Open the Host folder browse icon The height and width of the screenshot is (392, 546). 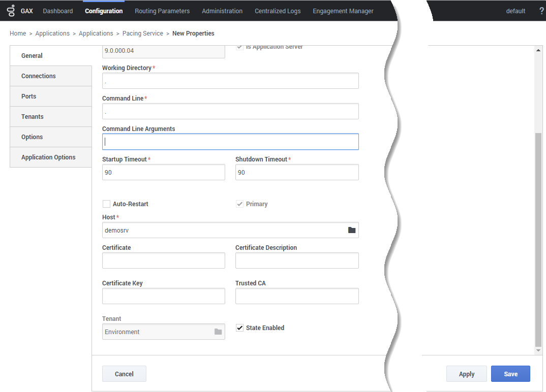coord(351,230)
